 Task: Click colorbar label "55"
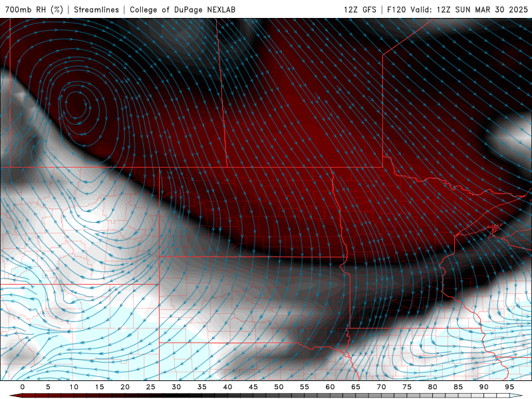click(305, 387)
